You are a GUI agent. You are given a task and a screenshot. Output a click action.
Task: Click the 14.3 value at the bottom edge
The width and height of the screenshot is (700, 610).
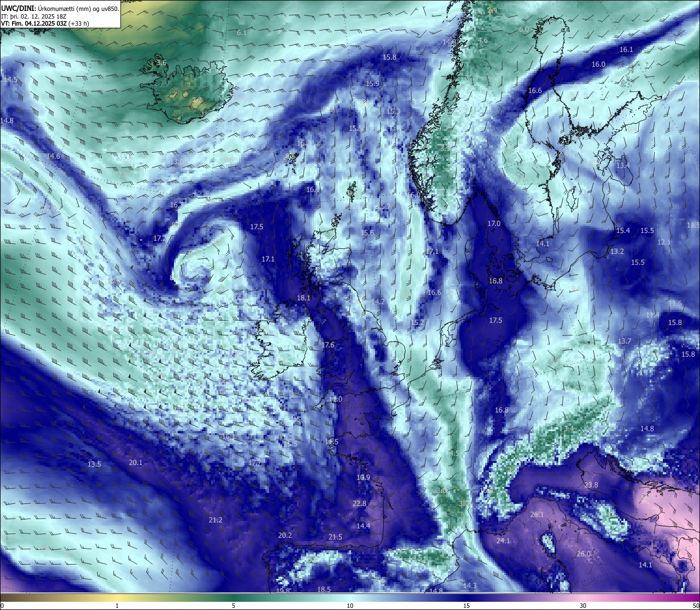[x=470, y=586]
